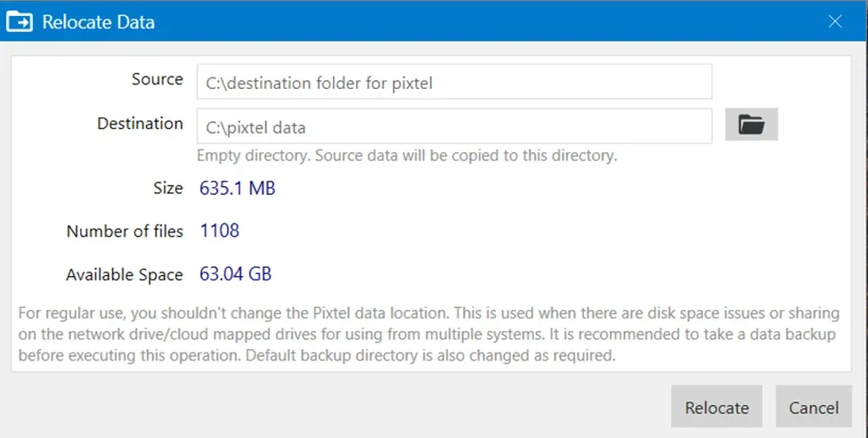868x438 pixels.
Task: Click the Available Space label
Action: point(125,275)
